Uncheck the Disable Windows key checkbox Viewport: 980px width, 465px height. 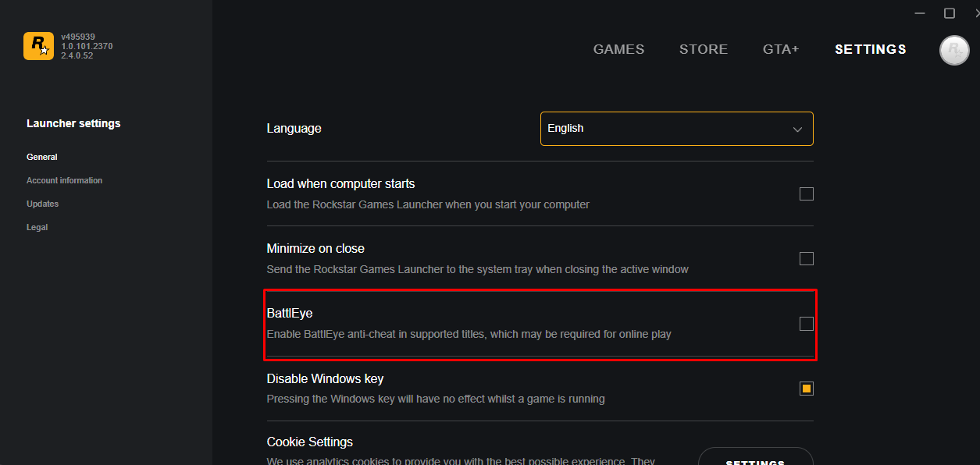point(807,389)
